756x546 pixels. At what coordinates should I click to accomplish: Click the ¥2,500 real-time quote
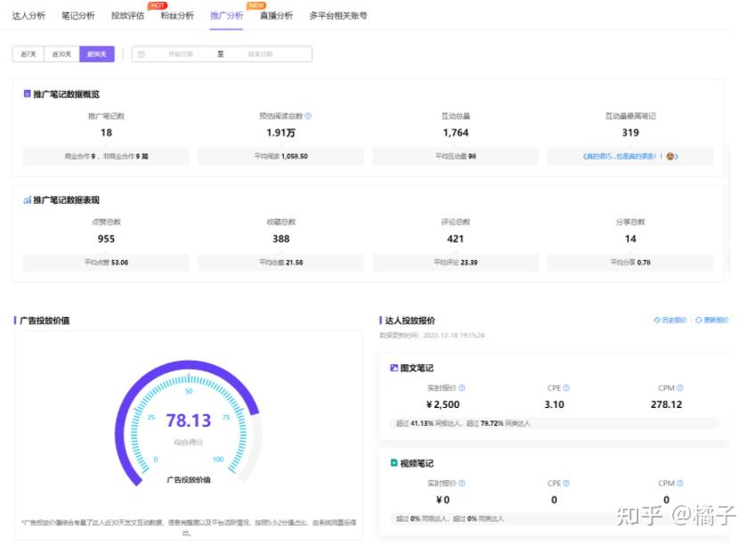point(443,404)
